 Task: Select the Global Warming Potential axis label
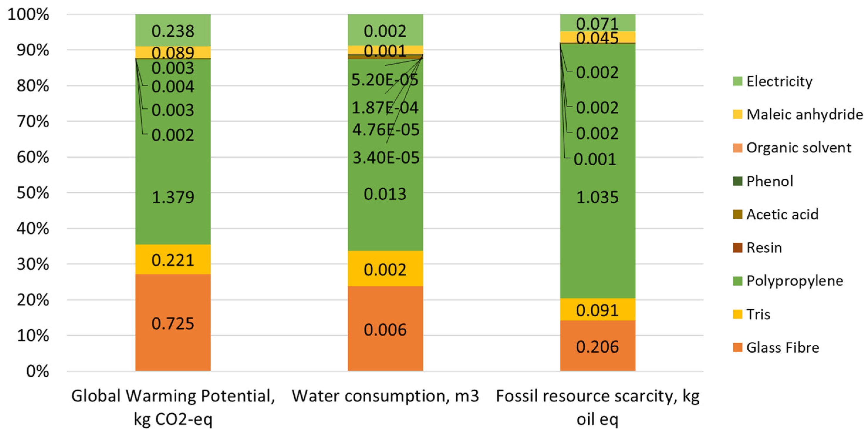(173, 407)
